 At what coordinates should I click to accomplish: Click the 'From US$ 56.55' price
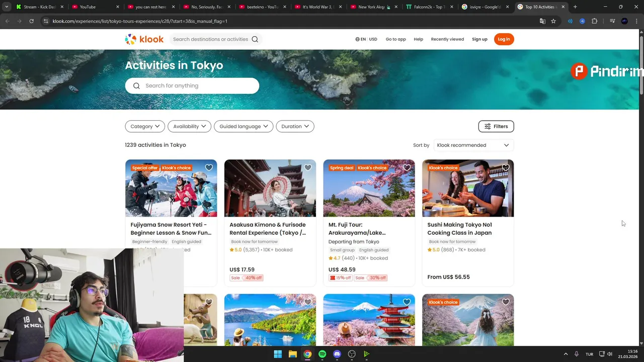click(448, 277)
